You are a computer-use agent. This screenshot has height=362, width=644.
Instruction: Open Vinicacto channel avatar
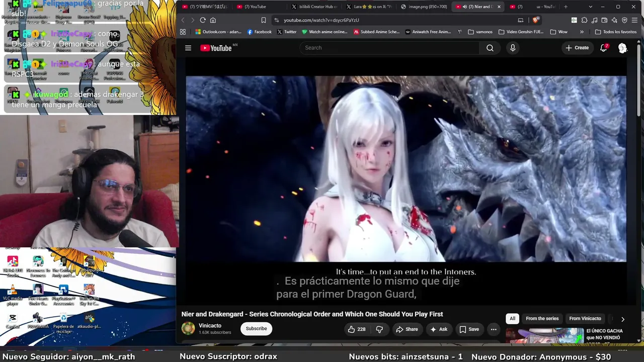188,328
